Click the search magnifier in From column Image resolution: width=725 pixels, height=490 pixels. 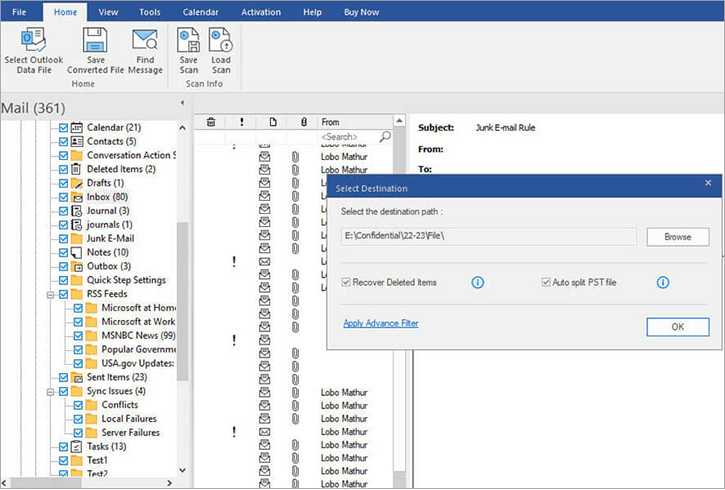pyautogui.click(x=386, y=137)
